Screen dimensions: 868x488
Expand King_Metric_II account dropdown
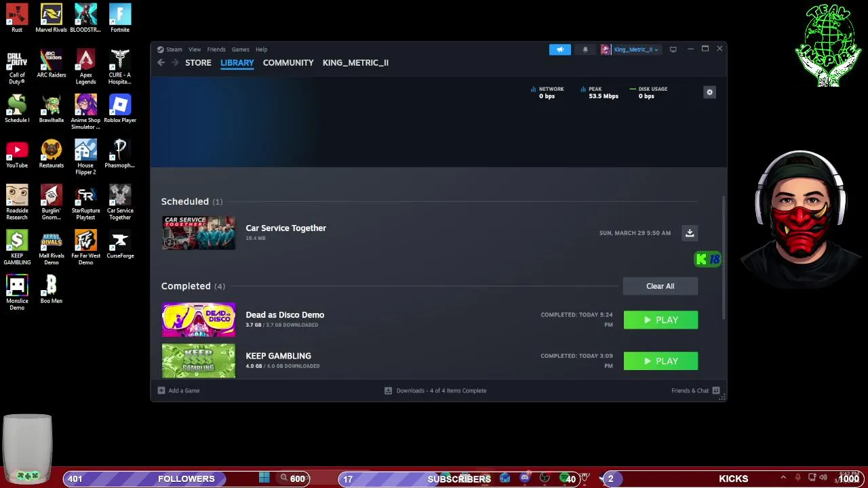[630, 49]
